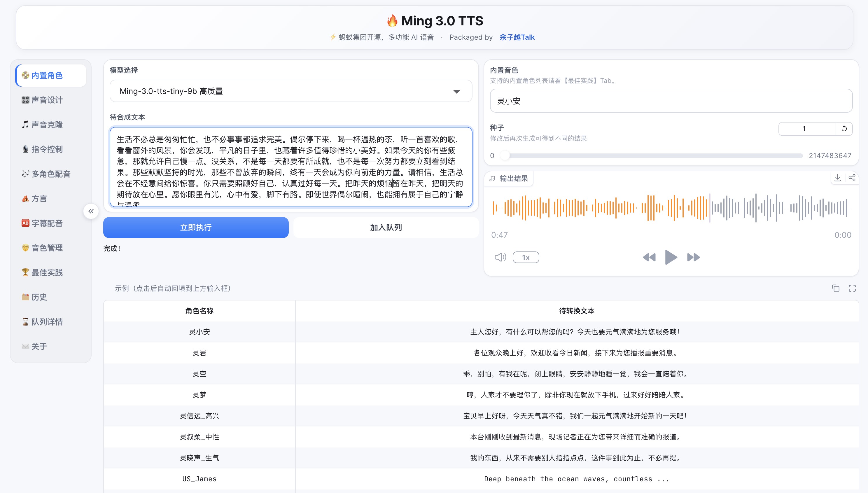Screen dimensions: 868x493
Task: Mute the audio player volume
Action: [500, 257]
